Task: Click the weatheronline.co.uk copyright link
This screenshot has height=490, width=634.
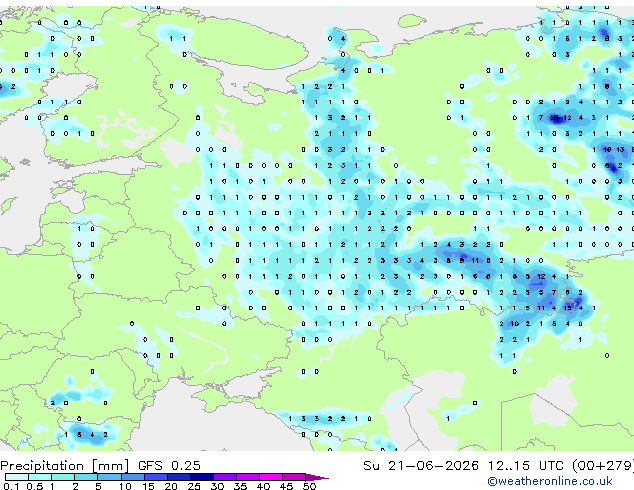Action: [550, 481]
